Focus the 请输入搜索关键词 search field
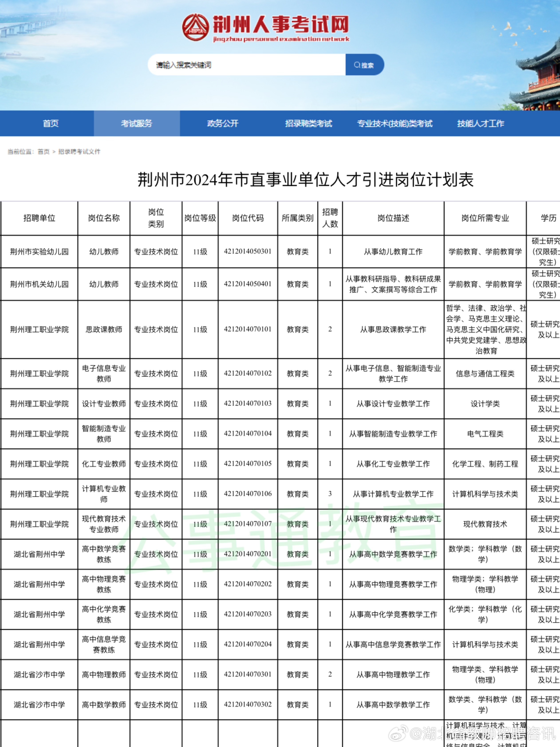This screenshot has width=560, height=747. (x=246, y=65)
